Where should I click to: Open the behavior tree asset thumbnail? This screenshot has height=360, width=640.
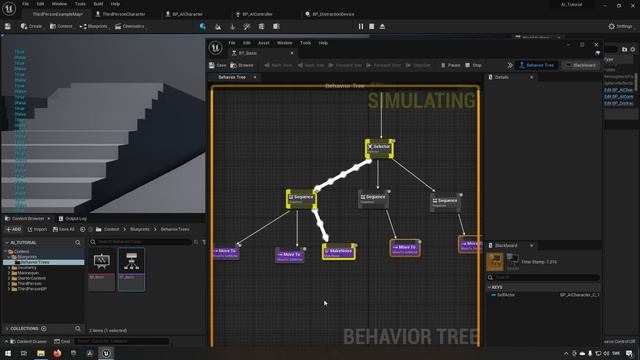click(131, 269)
